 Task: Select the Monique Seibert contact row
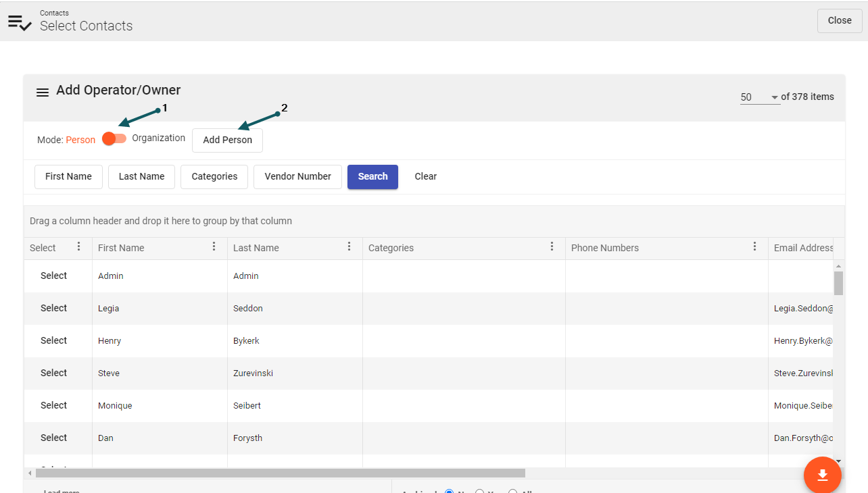pos(53,405)
